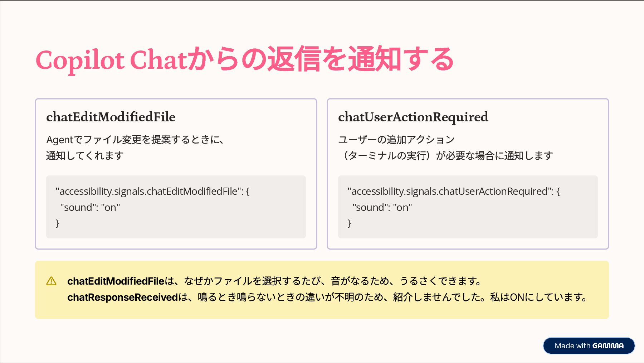Click the code line containing accessibility.signals.chatUserActionRequired
This screenshot has height=363, width=644.
(x=454, y=192)
